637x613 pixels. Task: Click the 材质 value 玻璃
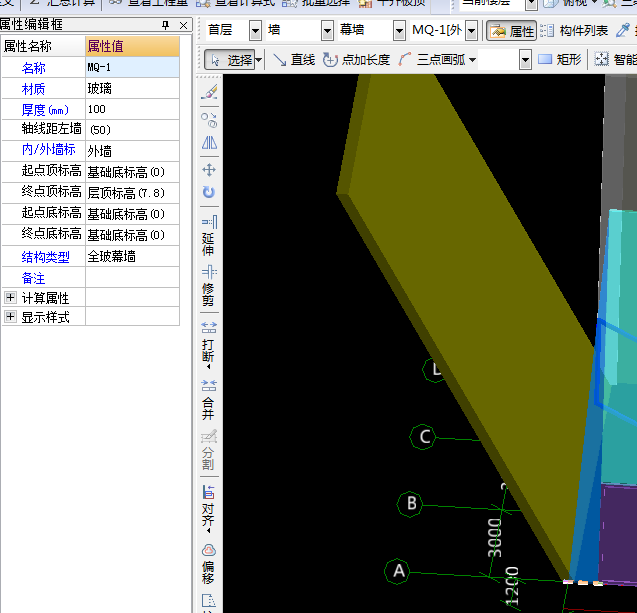[132, 88]
